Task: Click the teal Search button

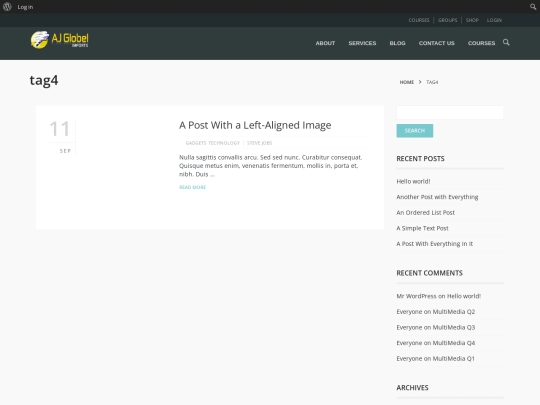Action: coord(415,131)
